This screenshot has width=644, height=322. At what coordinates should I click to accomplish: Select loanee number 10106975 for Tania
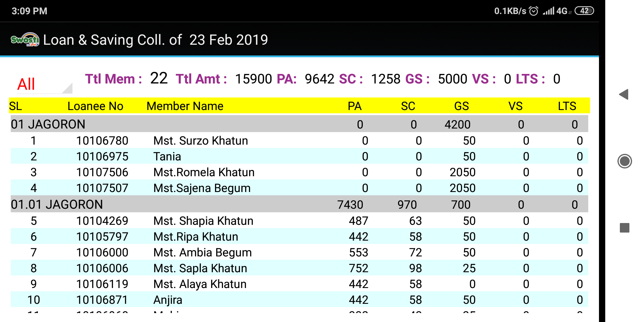click(x=102, y=156)
